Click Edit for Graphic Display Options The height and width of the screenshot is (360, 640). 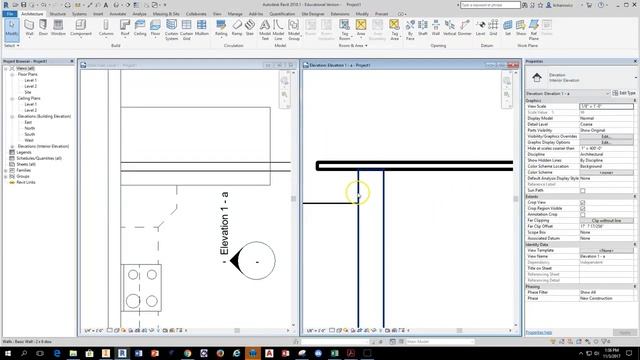[x=606, y=142]
